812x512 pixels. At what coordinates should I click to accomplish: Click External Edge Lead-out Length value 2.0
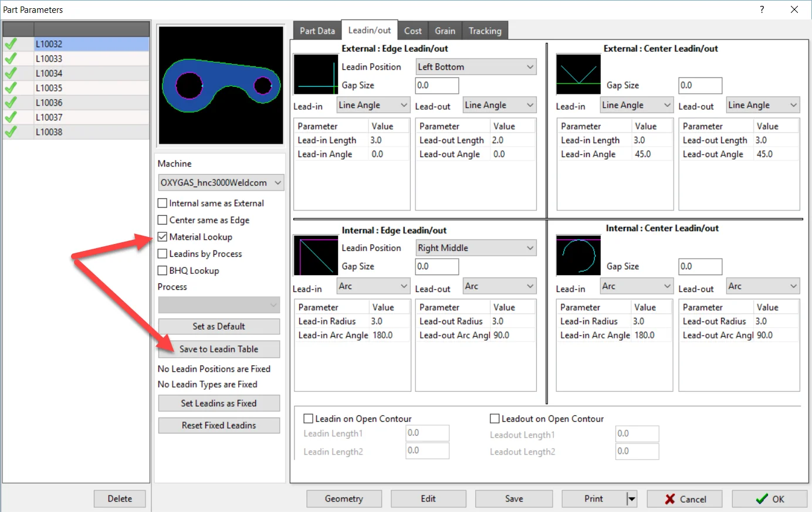tap(498, 140)
